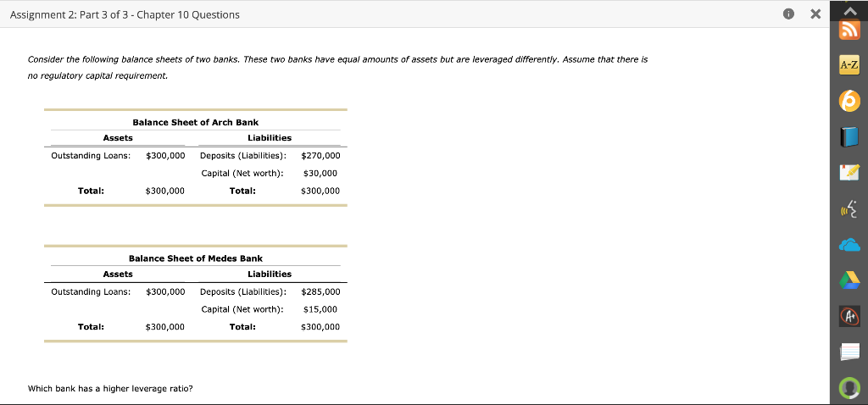Open the blue book icon
Image resolution: width=868 pixels, height=405 pixels.
849,136
